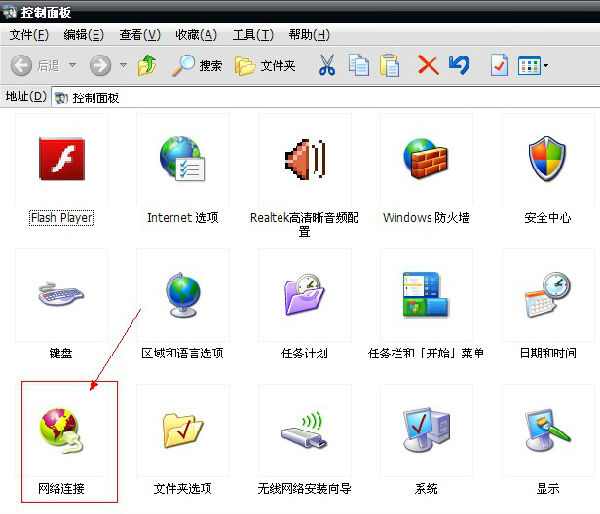Open the 查看(V) menu
The image size is (600, 514).
(140, 35)
